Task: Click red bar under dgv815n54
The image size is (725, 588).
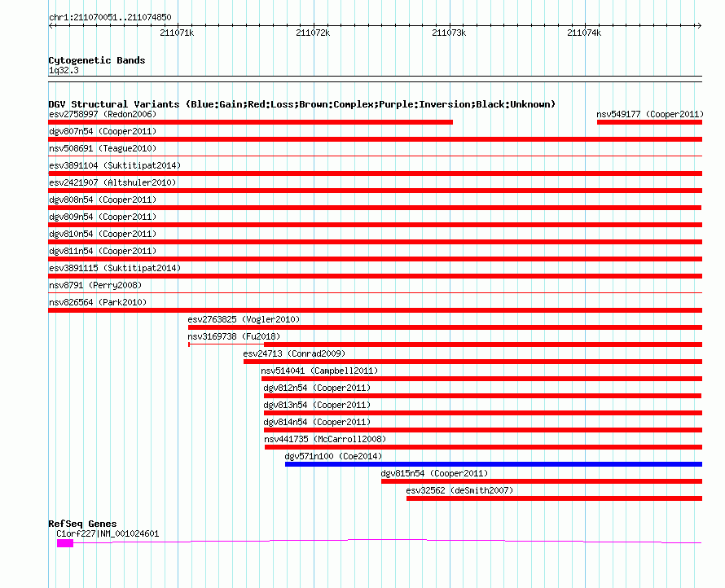Action: [542, 481]
